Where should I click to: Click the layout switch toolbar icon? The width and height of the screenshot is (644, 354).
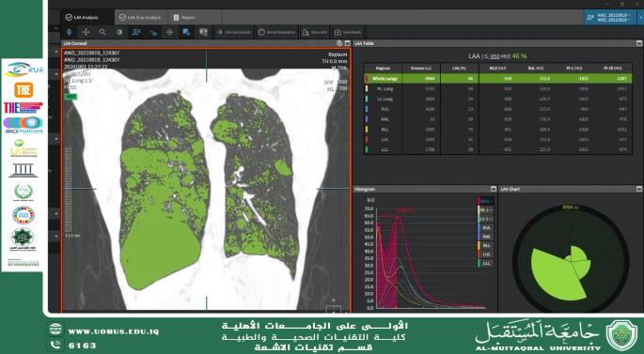pos(203,32)
